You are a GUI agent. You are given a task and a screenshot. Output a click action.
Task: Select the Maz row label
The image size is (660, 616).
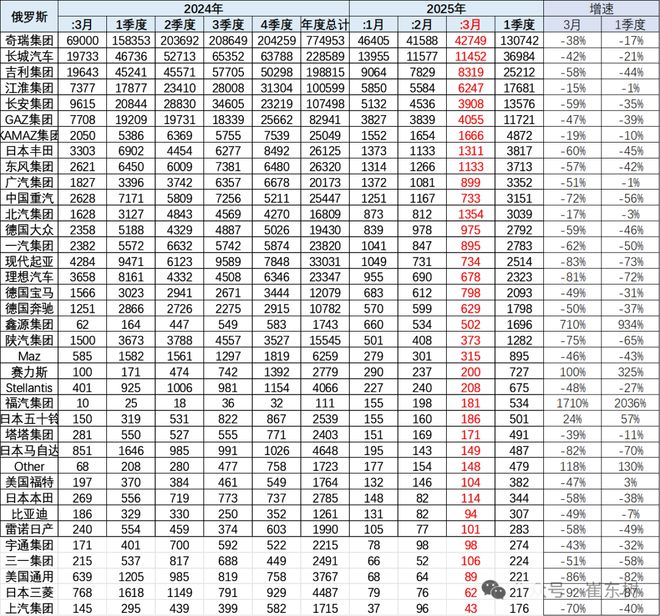(29, 356)
